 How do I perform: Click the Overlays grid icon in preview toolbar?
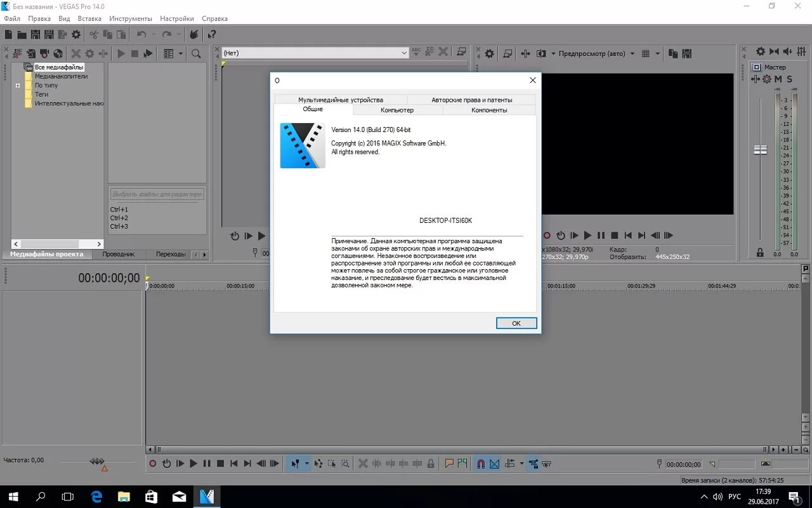[x=646, y=54]
